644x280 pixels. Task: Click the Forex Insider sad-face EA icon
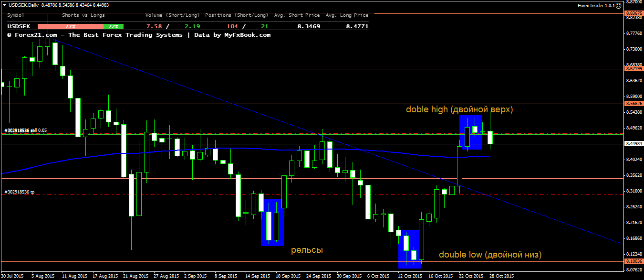click(x=619, y=6)
